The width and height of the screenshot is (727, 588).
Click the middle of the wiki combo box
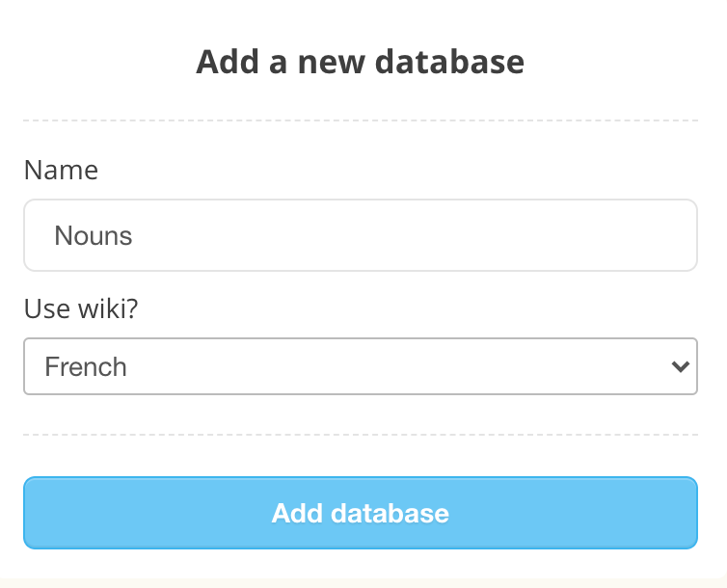pos(360,366)
